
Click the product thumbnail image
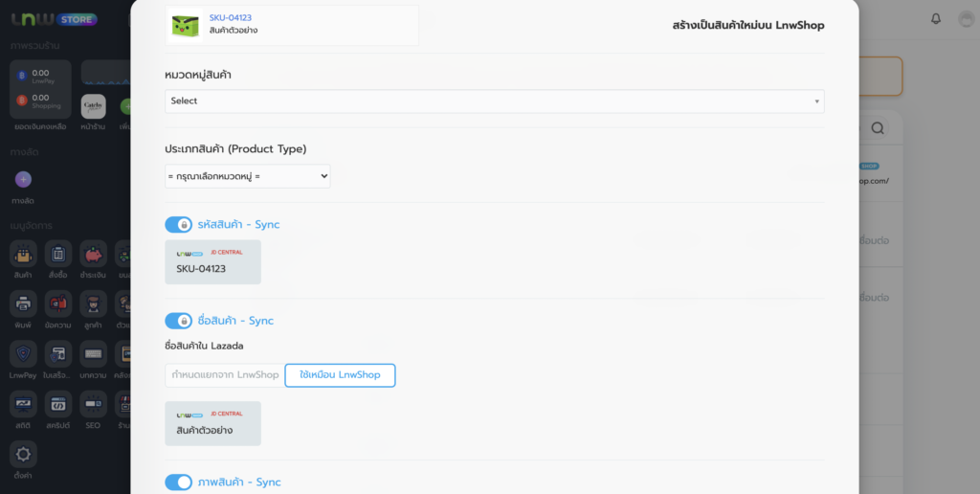point(186,25)
